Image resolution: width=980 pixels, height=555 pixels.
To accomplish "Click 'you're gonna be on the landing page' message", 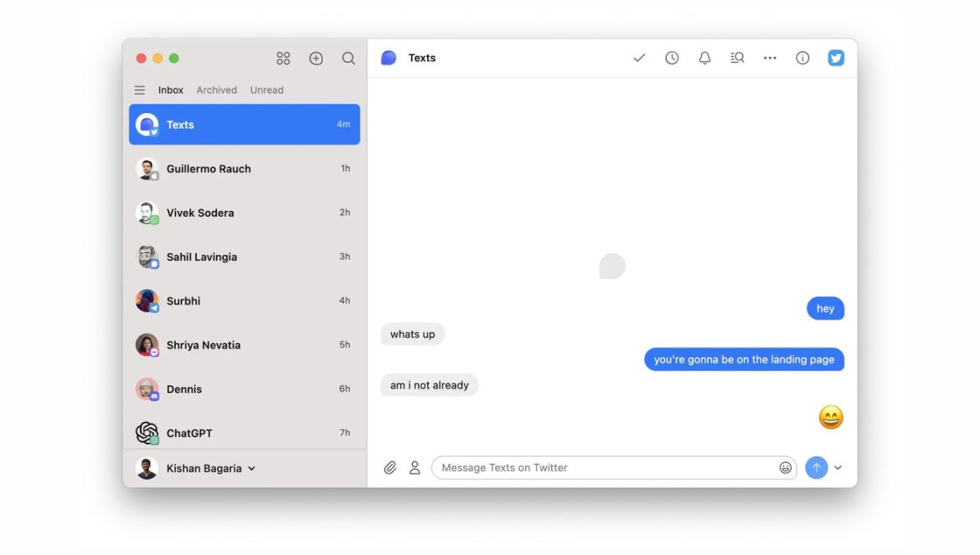I will (744, 360).
